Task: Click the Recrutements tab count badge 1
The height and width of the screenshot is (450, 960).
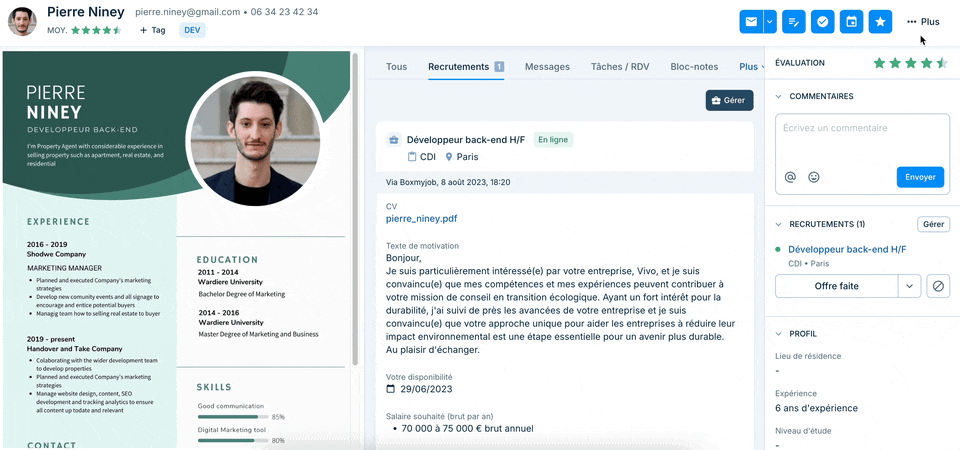Action: pyautogui.click(x=499, y=67)
